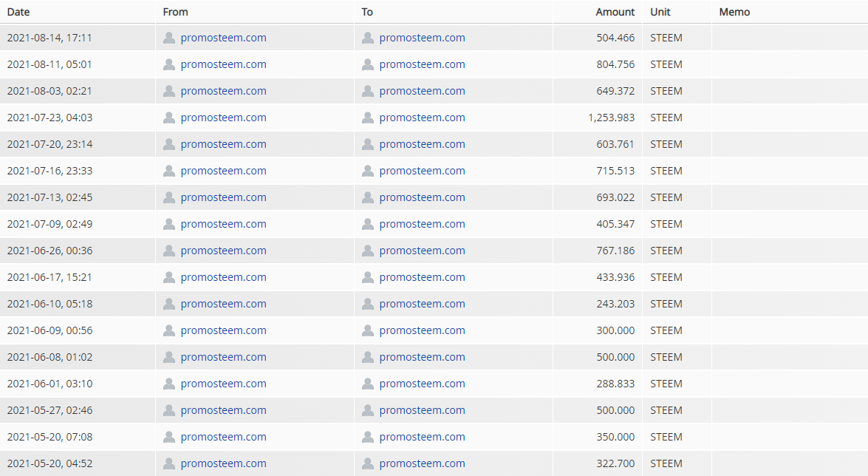Viewport: 868px width, 476px height.
Task: Click the From avatar icon on the 2021-06-26 row
Action: point(168,251)
